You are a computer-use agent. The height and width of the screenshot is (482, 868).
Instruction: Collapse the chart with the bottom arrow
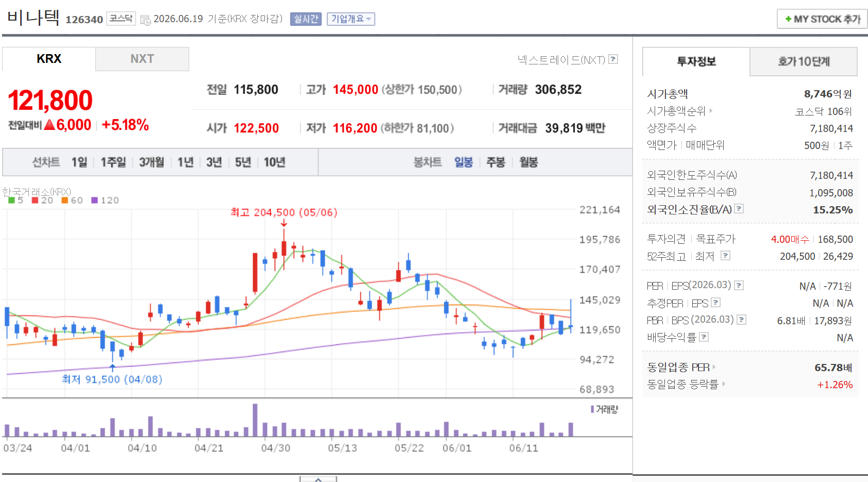point(318,479)
